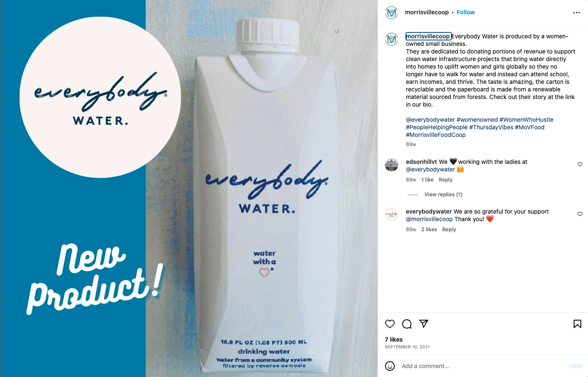Like the edsonhillvt comment heart
The width and height of the screenshot is (588, 377).
[580, 164]
